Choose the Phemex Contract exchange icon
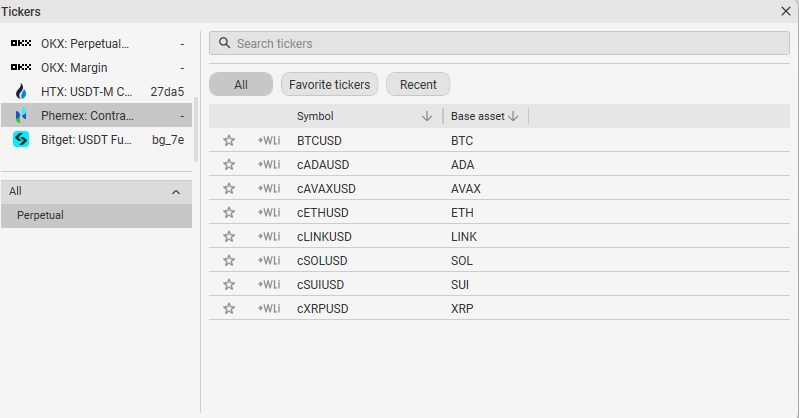Viewport: 799px width, 418px height. [21, 116]
